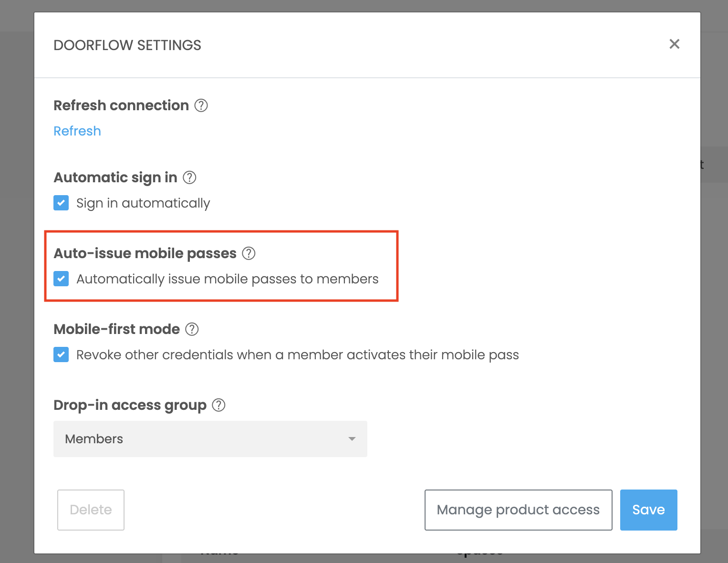This screenshot has width=728, height=563.
Task: Disable automatically issue mobile passes checkbox
Action: click(x=61, y=279)
